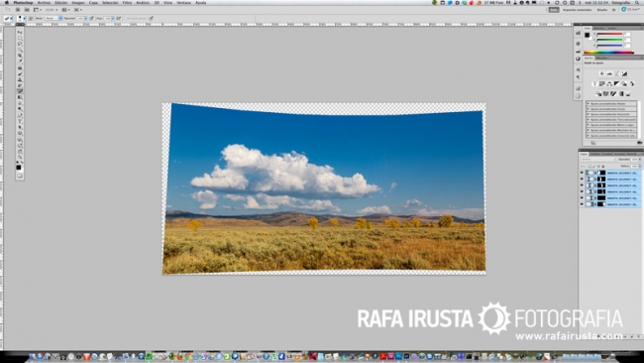644x363 pixels.
Task: Add a Curves adjustment
Action: tap(617, 73)
